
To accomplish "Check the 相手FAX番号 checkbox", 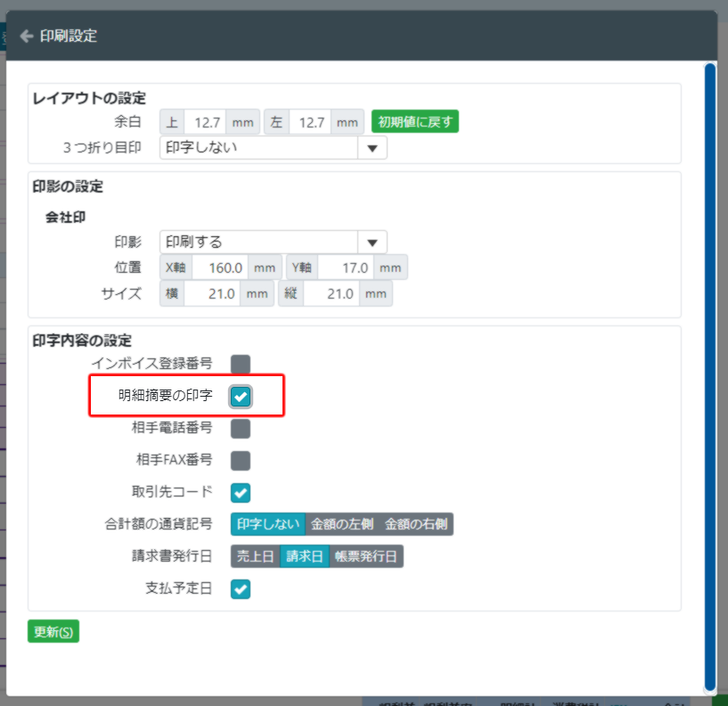I will [239, 460].
